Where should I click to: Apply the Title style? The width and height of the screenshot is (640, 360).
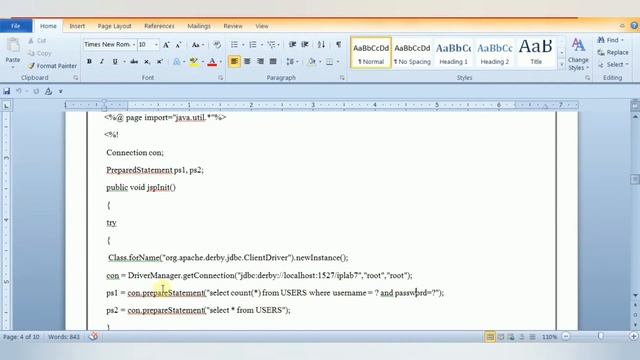point(536,53)
